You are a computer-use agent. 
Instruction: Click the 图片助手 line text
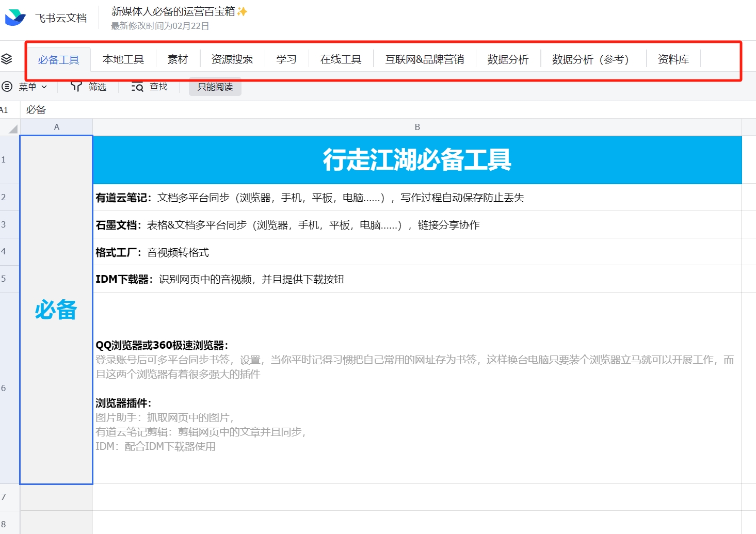165,417
